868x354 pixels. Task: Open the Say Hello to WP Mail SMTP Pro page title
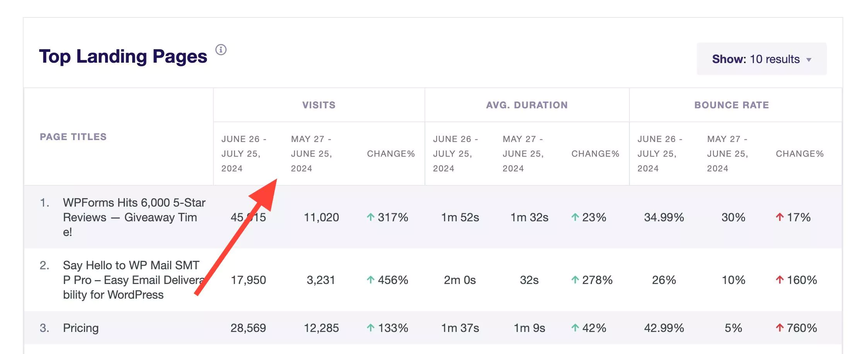click(x=133, y=280)
